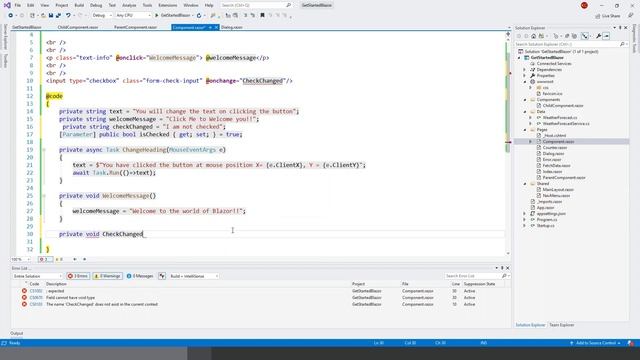Click the Description column header

point(56,284)
